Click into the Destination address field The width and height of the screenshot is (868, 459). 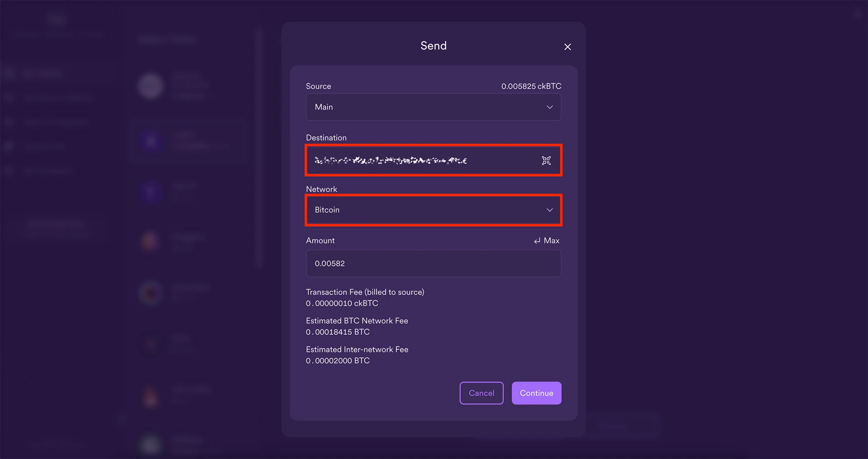click(x=421, y=161)
